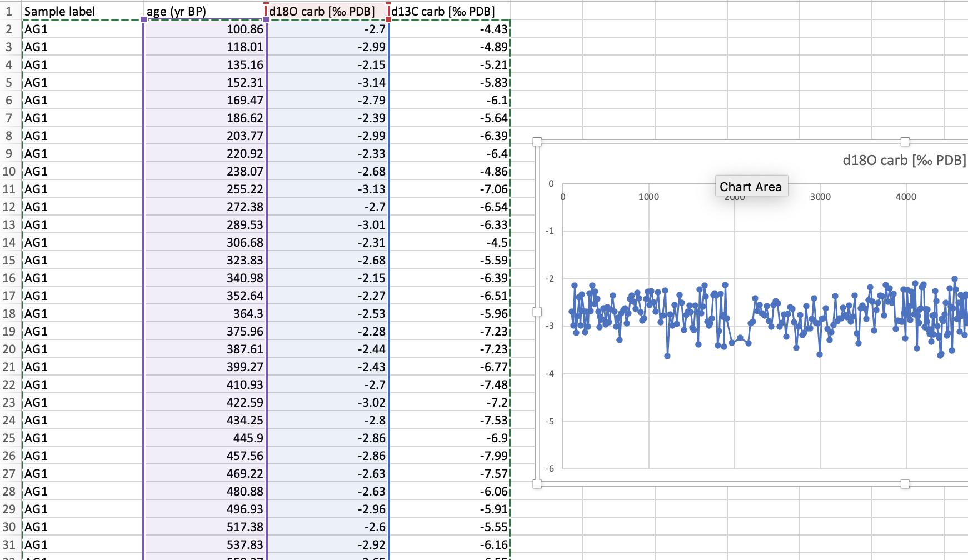Select the d18O carb header cell

pyautogui.click(x=327, y=11)
